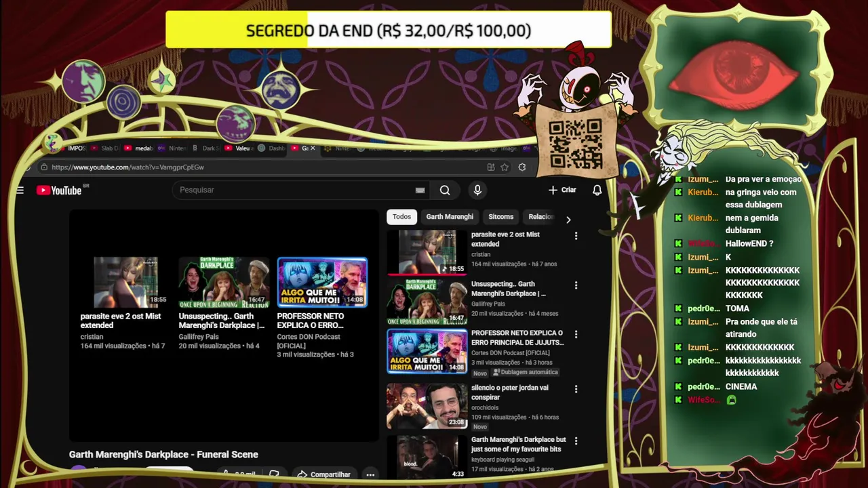Image resolution: width=868 pixels, height=488 pixels.
Task: Open options menu for the sidebar parasite eve 2 ost video
Action: point(576,236)
